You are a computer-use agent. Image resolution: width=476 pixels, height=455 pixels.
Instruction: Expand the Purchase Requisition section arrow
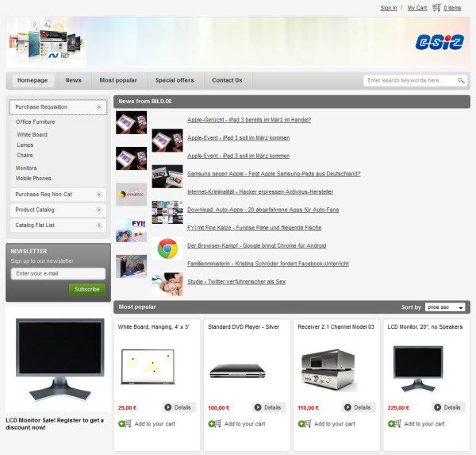(x=99, y=107)
